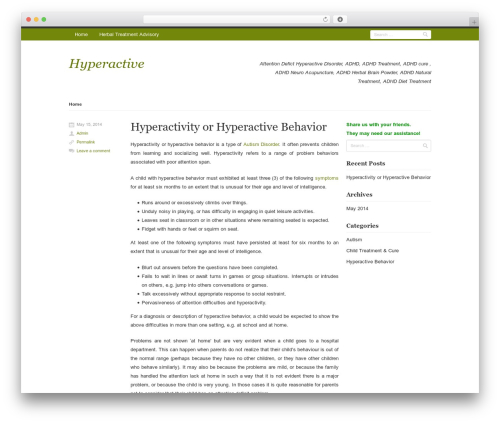This screenshot has height=423, width=500.
Task: Click the Hyperactive site title
Action: pyautogui.click(x=107, y=64)
